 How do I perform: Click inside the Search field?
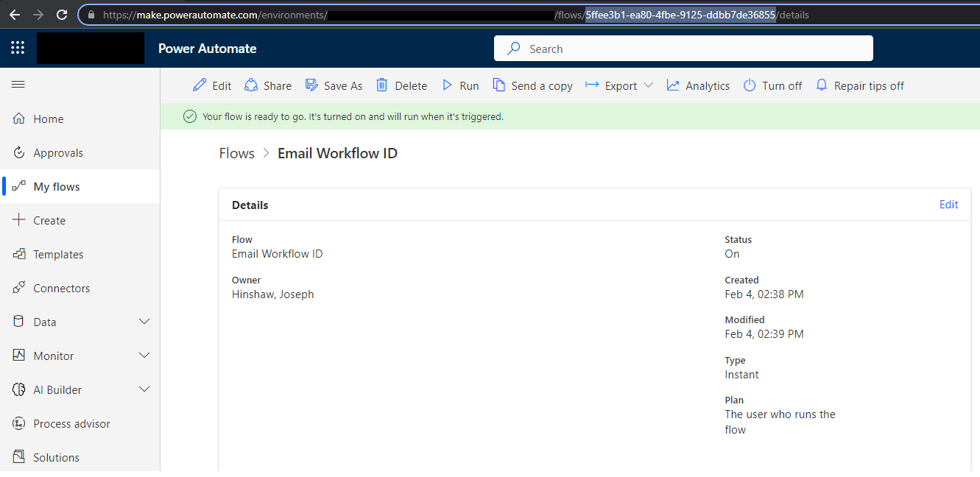(x=683, y=48)
